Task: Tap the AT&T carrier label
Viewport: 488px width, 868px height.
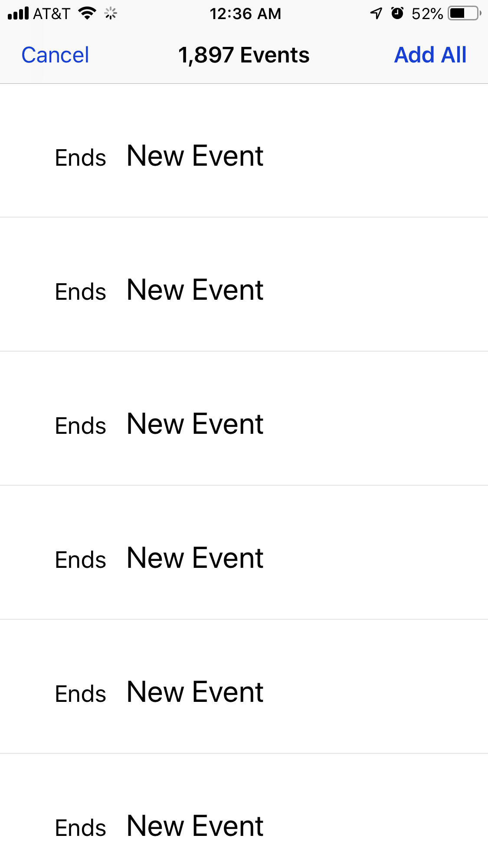Action: 52,14
